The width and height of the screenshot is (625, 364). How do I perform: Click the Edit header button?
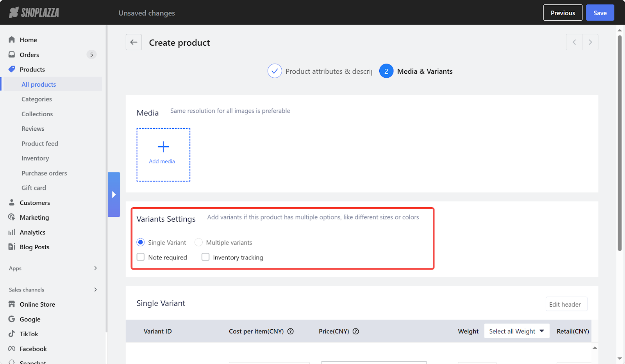pyautogui.click(x=566, y=304)
